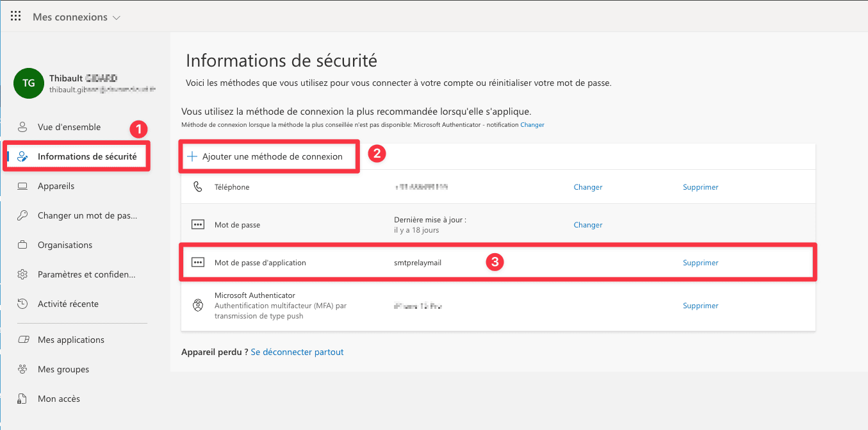Click the Informations de sécurité page heading
This screenshot has width=868, height=430.
point(281,61)
